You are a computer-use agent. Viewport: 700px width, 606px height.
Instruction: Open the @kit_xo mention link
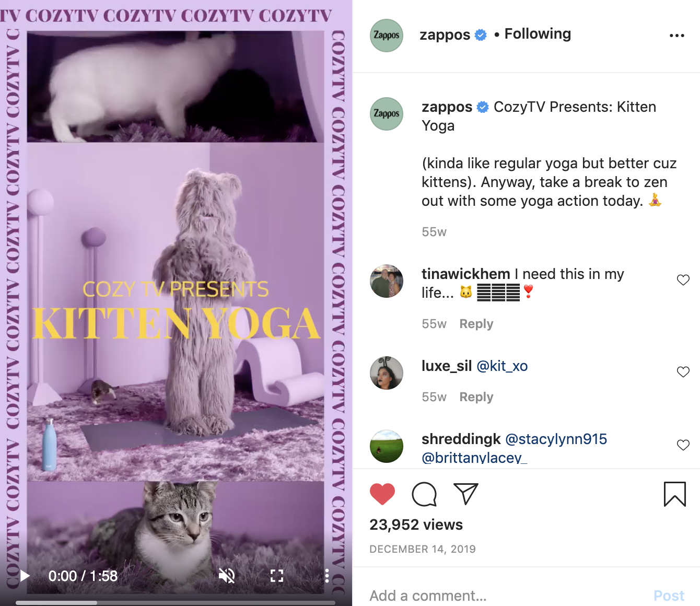(502, 366)
